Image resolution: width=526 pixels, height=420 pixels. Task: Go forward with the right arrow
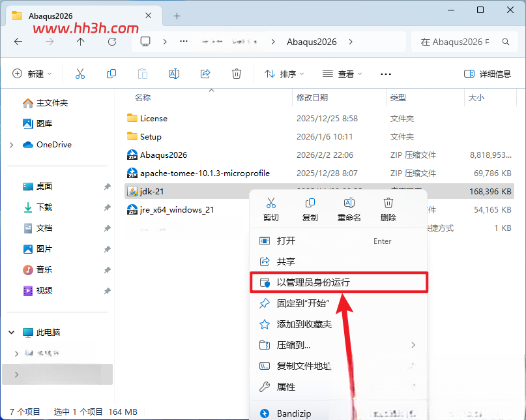[x=50, y=42]
